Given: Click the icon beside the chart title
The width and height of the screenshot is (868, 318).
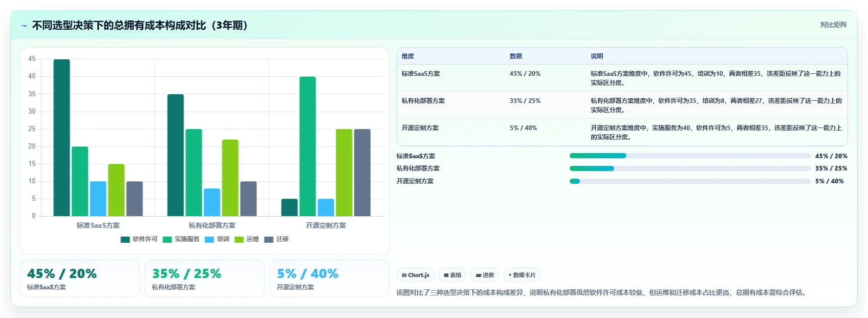Looking at the screenshot, I should 24,26.
